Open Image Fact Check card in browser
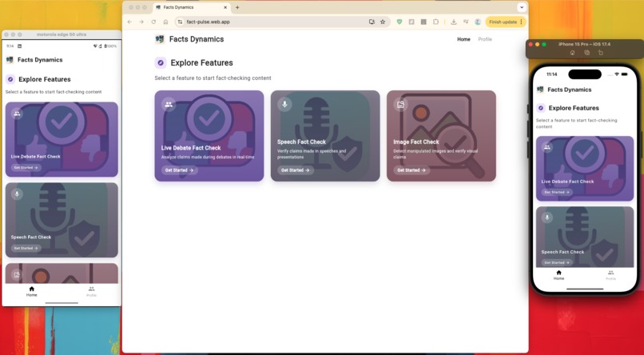 coord(441,136)
